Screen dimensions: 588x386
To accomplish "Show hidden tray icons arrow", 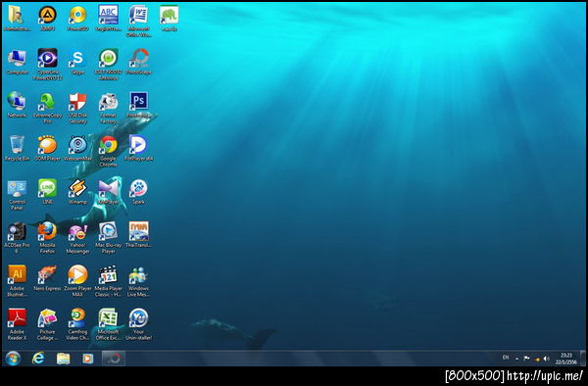I will pyautogui.click(x=516, y=359).
